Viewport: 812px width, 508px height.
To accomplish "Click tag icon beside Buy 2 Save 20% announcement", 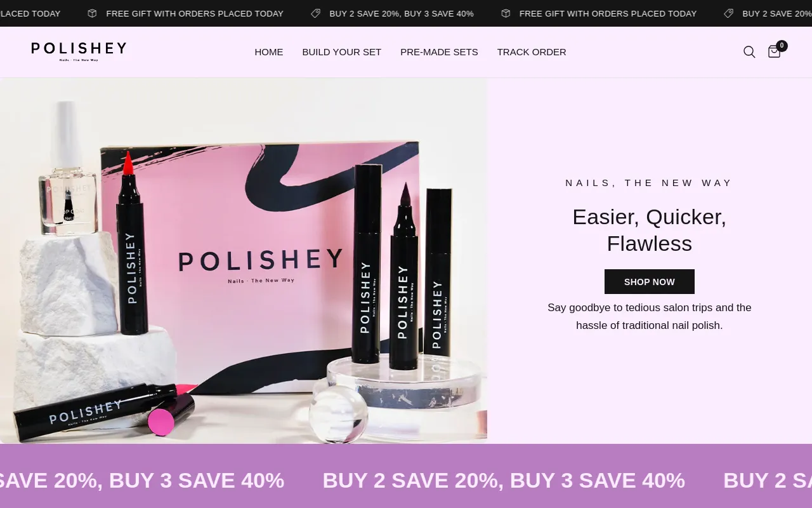I will [315, 13].
